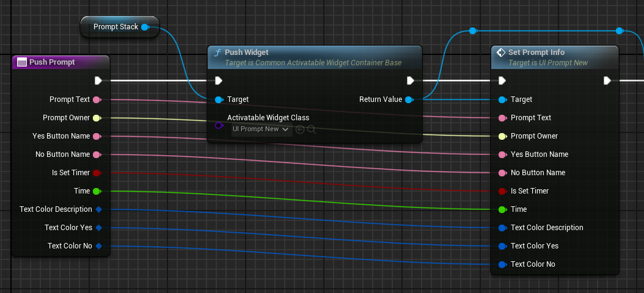Click Time input pin on Set Prompt Info
The image size is (644, 293).
coord(502,209)
